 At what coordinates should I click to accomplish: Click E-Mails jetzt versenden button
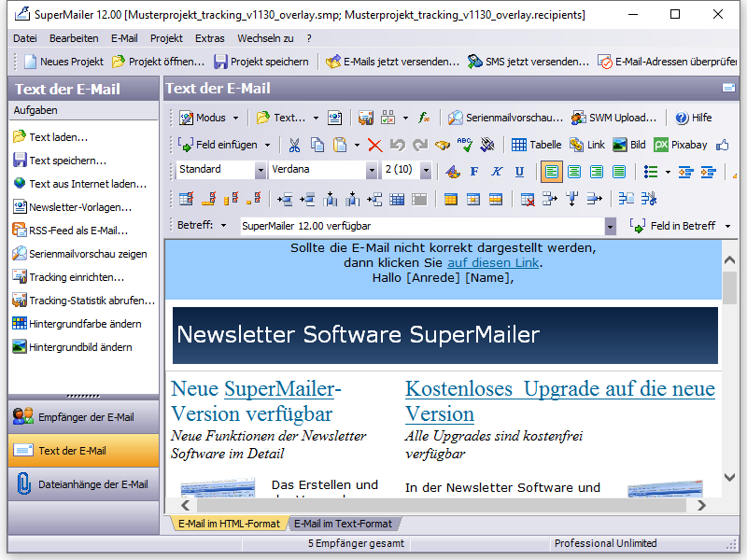[x=392, y=62]
